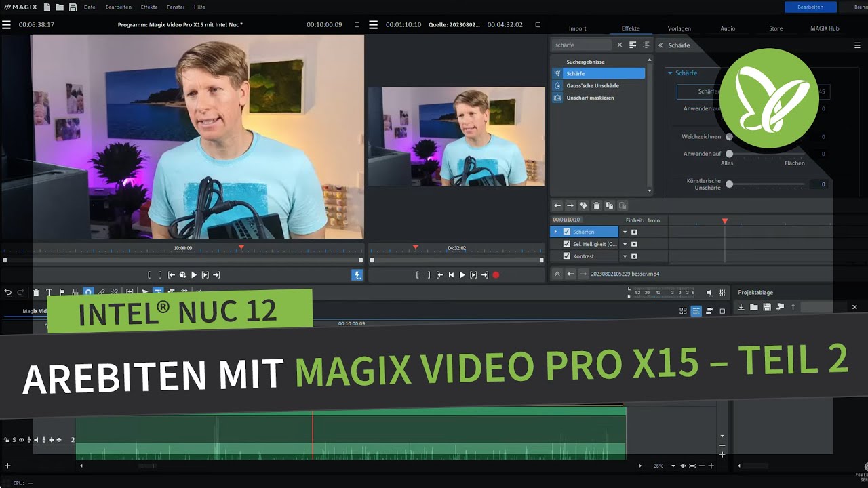The image size is (868, 488).
Task: Open the title editor T icon
Action: click(x=49, y=293)
